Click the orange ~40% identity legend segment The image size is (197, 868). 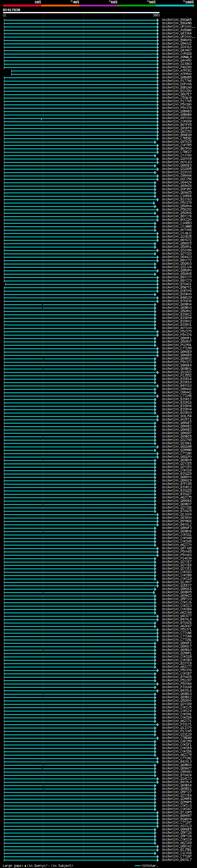tap(60, 6)
